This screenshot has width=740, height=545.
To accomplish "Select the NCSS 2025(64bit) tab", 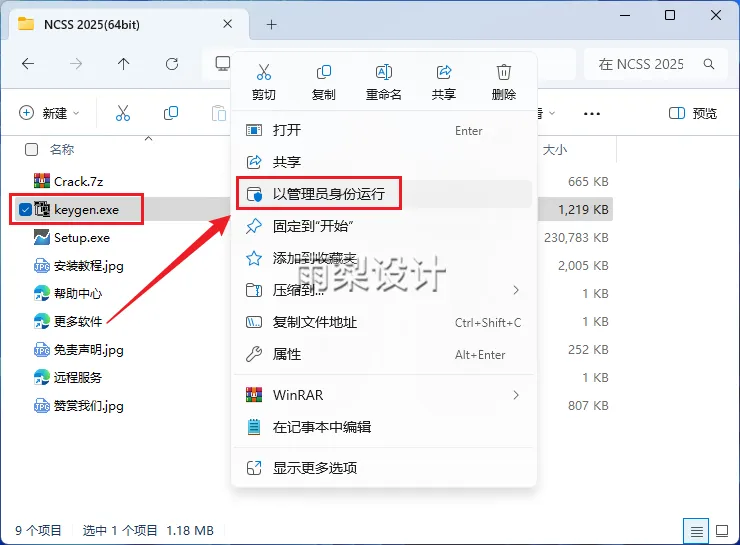I will [x=92, y=25].
